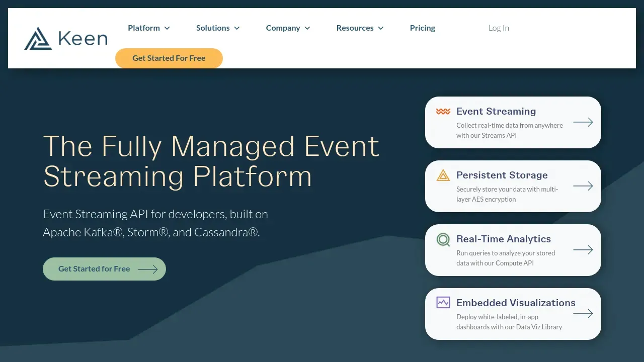Click the yellow Get Started For Free button
This screenshot has width=644, height=362.
[x=169, y=58]
